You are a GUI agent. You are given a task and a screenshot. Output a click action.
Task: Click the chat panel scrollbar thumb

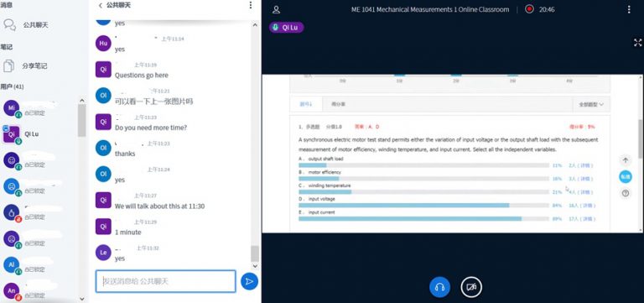(255, 253)
